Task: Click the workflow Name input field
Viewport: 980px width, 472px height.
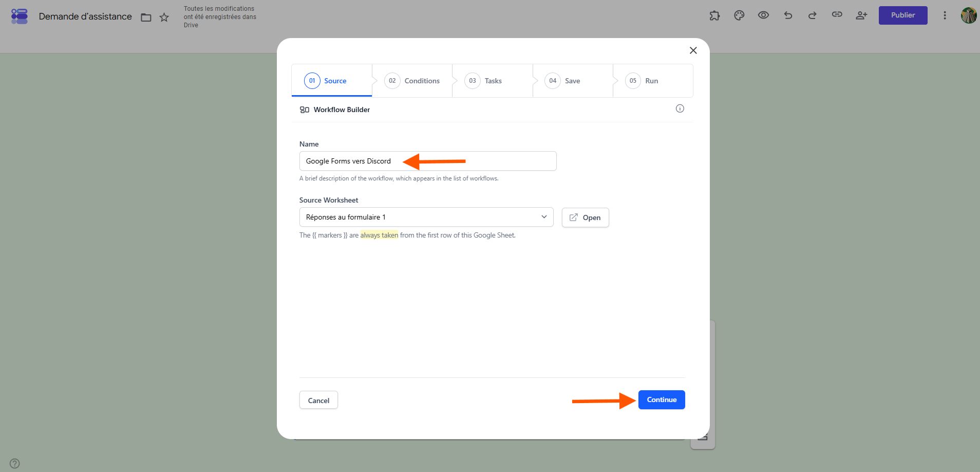Action: (428, 161)
